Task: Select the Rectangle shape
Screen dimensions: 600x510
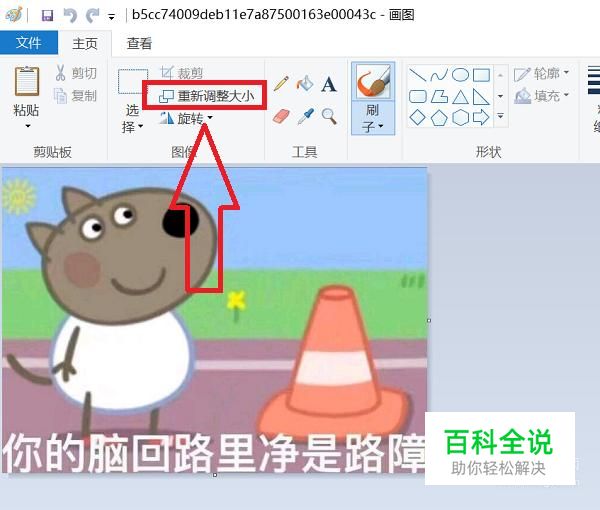Action: click(481, 75)
